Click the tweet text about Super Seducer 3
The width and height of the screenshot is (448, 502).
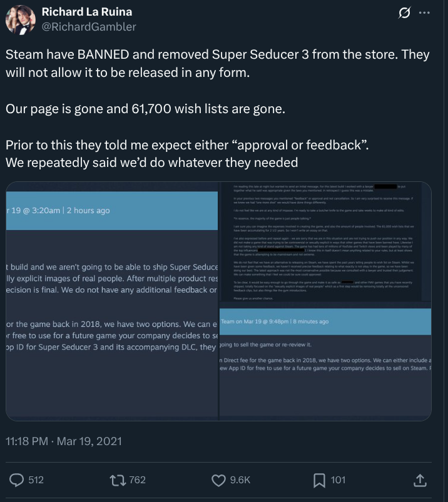tap(218, 109)
